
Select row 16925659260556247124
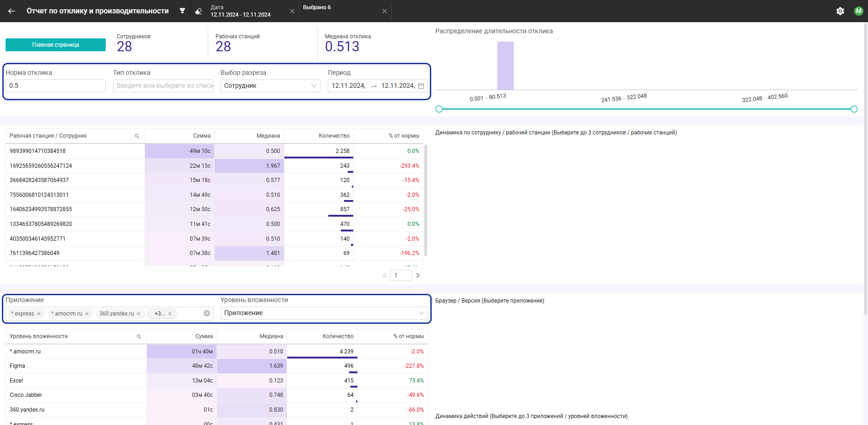[214, 166]
